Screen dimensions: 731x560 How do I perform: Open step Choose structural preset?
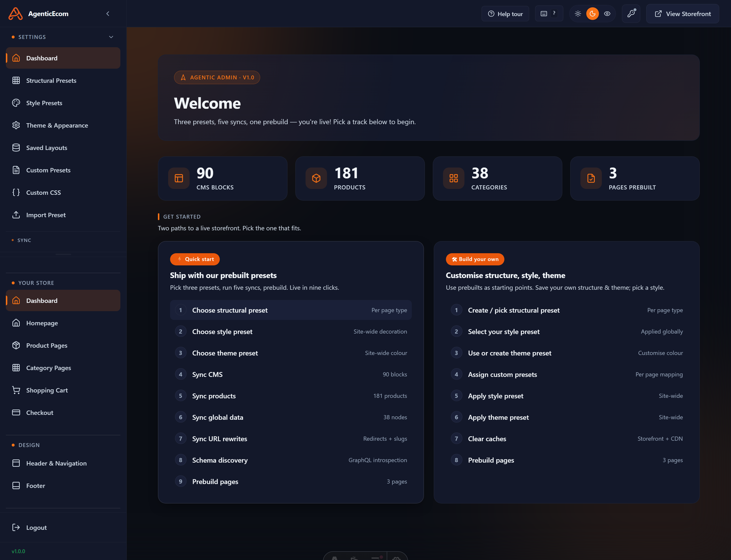[x=291, y=310]
